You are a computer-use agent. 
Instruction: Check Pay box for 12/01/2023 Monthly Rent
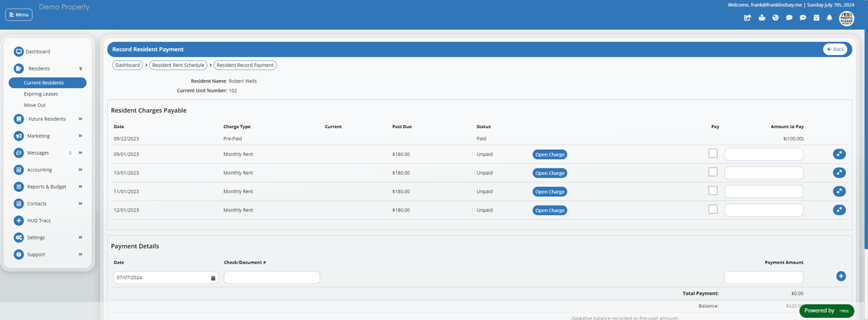713,209
